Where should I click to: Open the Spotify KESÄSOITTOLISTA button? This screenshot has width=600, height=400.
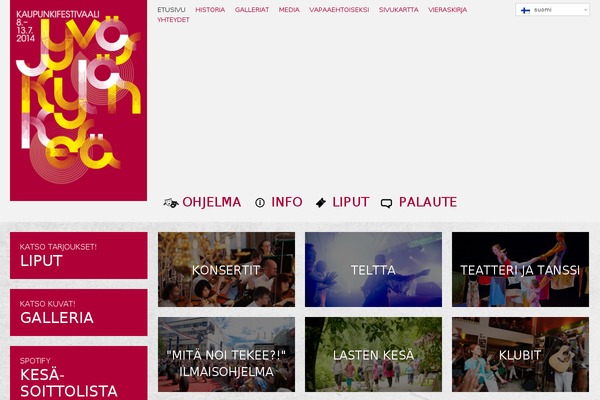(78, 373)
